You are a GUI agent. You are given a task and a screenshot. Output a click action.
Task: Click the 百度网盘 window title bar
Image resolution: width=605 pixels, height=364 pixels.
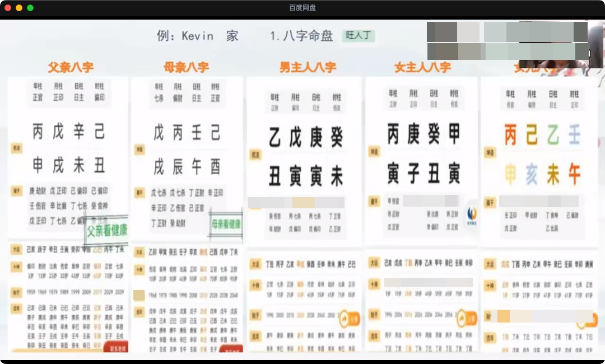click(302, 8)
